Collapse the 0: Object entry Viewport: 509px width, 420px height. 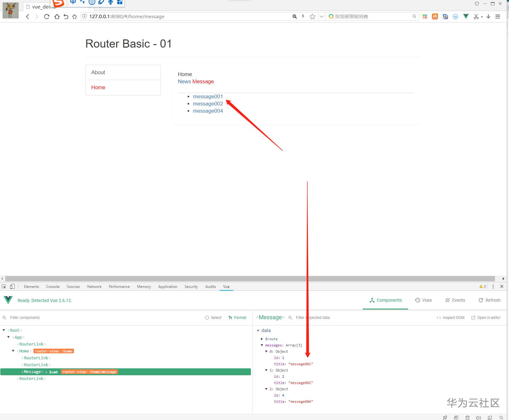[266, 351]
